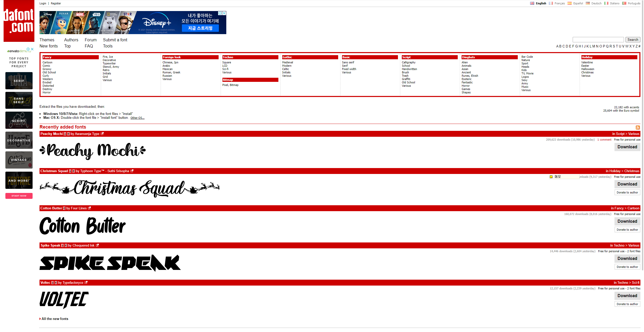Click the search input field
644x332 pixels.
599,39
